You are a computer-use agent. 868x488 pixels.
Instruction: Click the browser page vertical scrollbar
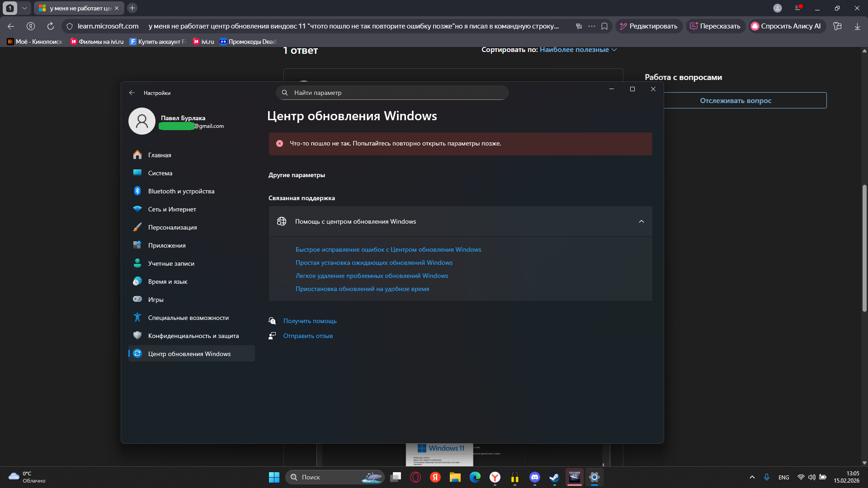click(x=864, y=249)
